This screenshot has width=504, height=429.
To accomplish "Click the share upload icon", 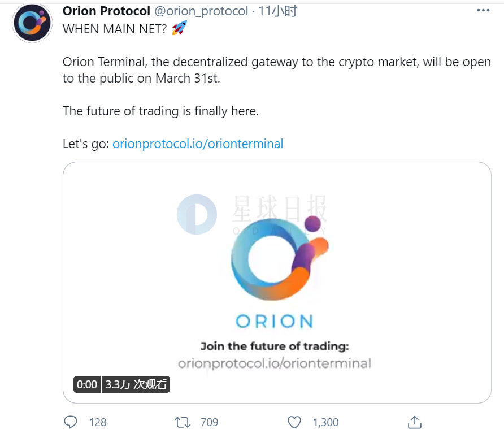I will tap(415, 422).
